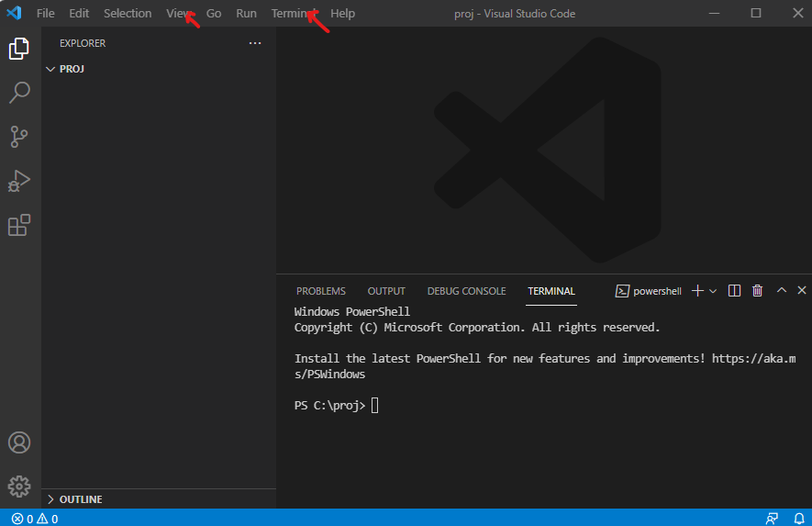Open the Terminal menu
The image size is (812, 526).
pyautogui.click(x=294, y=14)
